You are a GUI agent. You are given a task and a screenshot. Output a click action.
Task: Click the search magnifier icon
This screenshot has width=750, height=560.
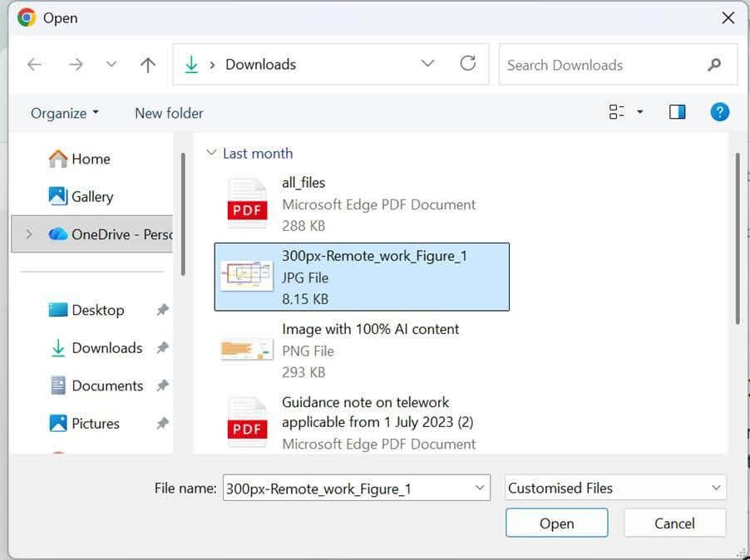click(x=714, y=65)
